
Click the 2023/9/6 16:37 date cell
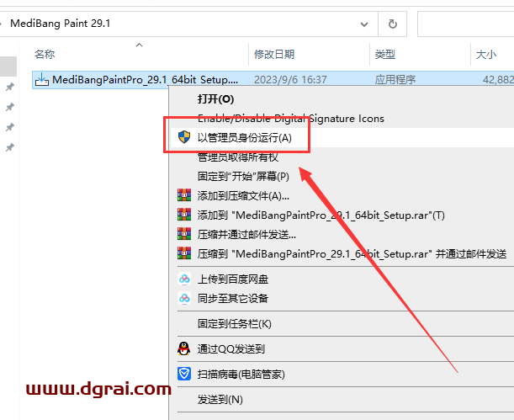[290, 80]
